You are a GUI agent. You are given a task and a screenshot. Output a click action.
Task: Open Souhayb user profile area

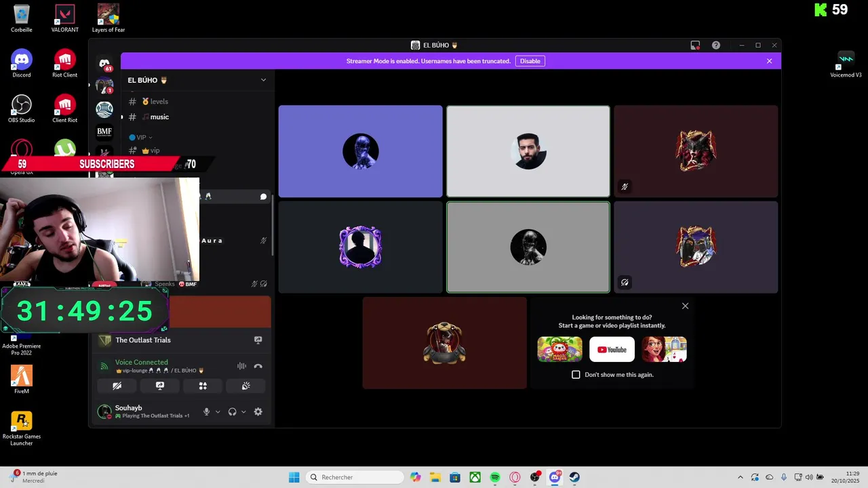[145, 411]
